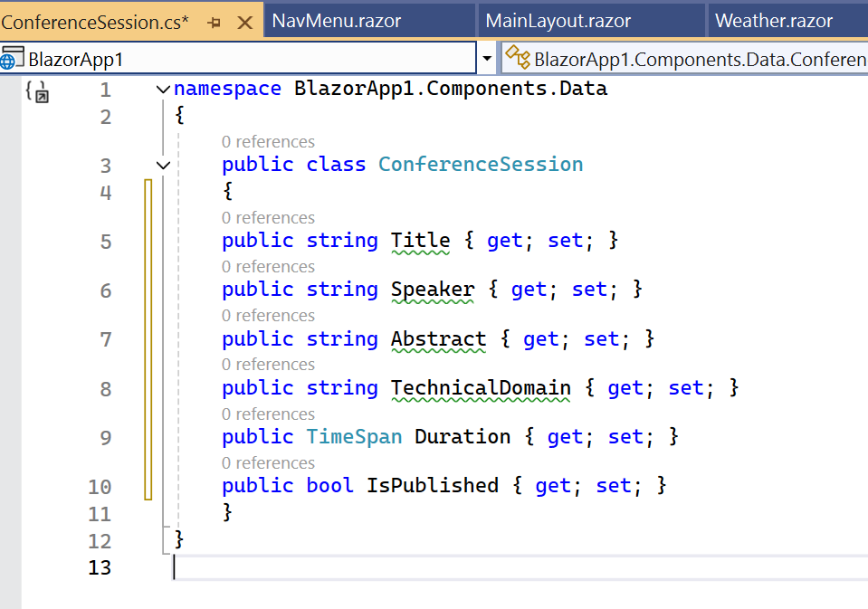This screenshot has height=609, width=868.
Task: Select the globe web project icon beside BlazorApp1
Action: tap(13, 57)
